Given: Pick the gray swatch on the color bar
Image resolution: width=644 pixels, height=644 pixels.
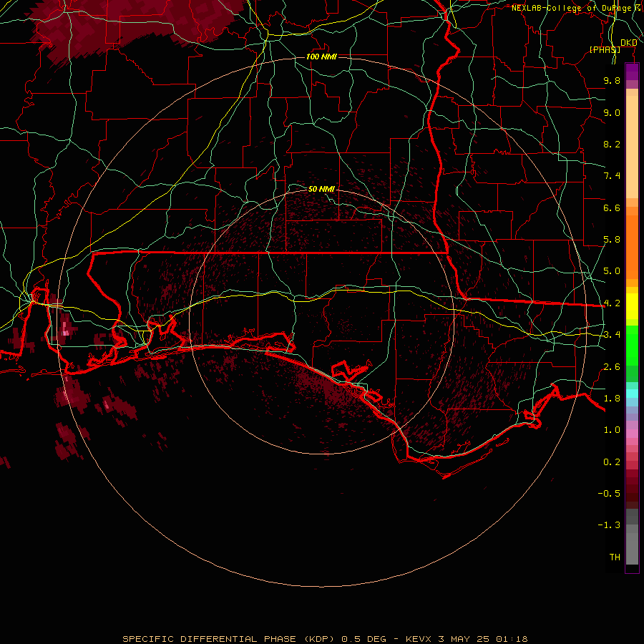Looking at the screenshot, I should coord(632,548).
